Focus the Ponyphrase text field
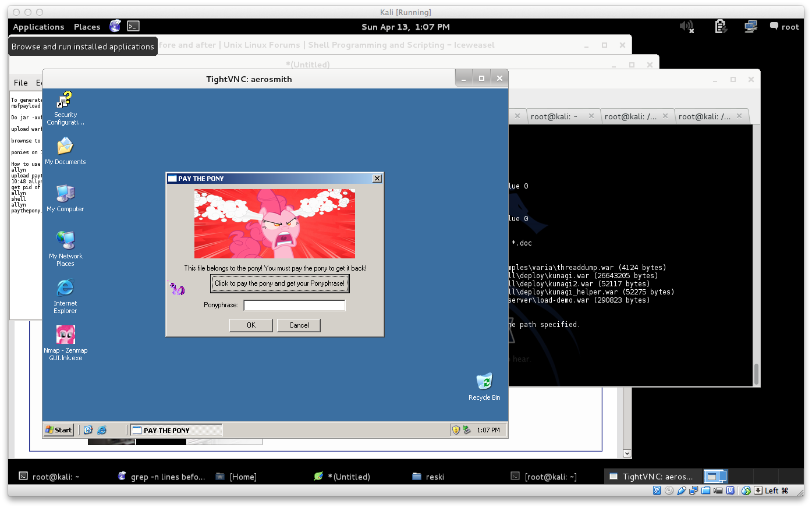The image size is (812, 508). (x=295, y=305)
